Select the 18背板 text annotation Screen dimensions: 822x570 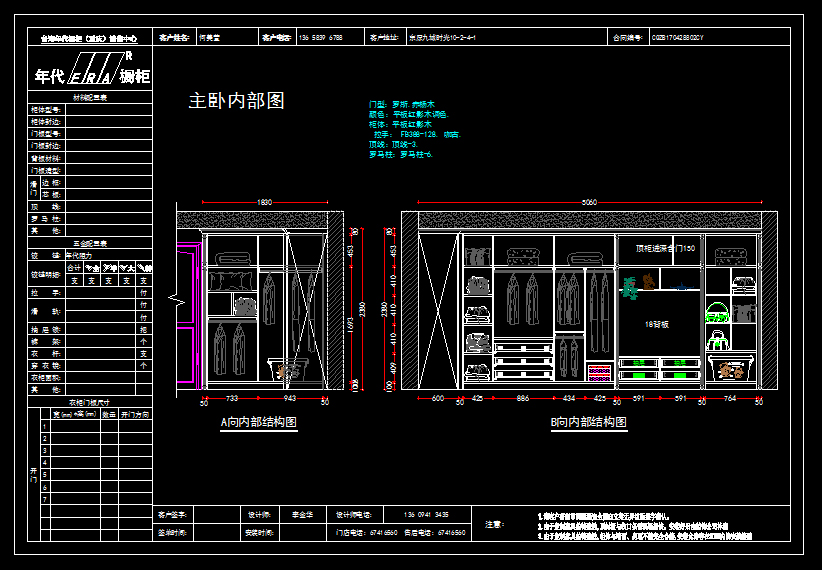click(x=656, y=325)
